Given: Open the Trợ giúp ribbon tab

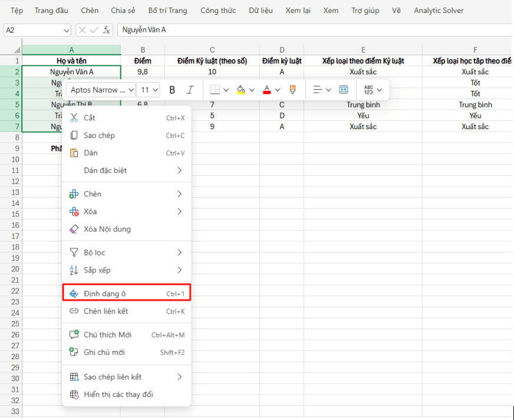Looking at the screenshot, I should pos(365,11).
